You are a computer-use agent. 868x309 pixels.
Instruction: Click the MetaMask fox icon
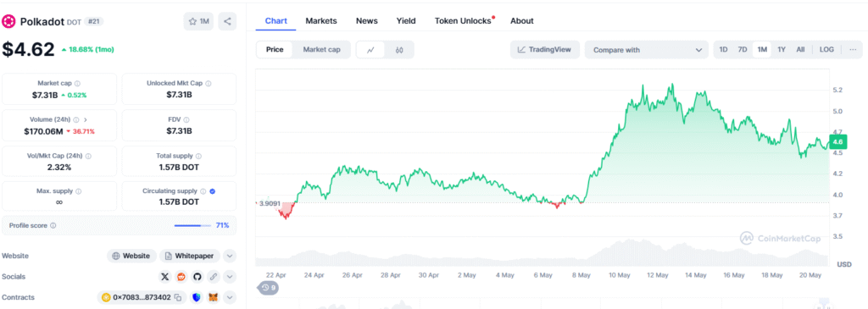(x=213, y=297)
